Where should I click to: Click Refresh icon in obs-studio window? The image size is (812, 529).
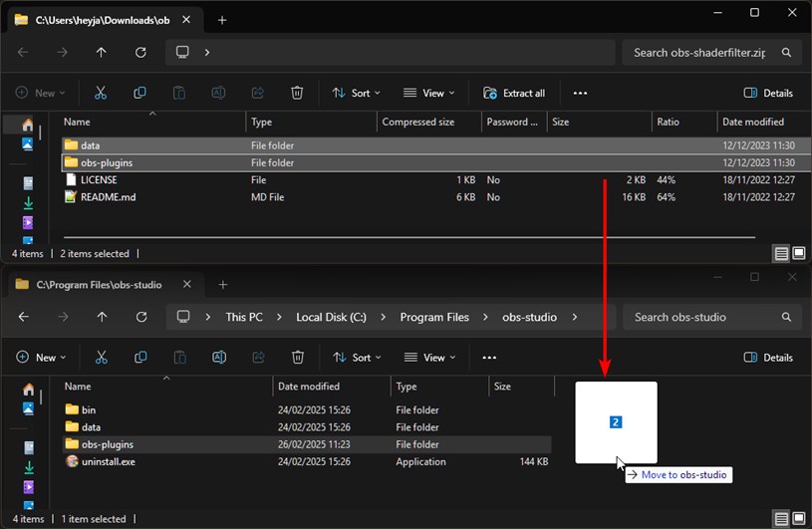(x=141, y=317)
